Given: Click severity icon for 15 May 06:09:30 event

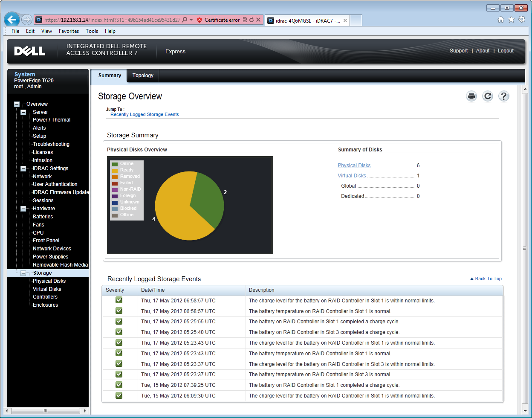Looking at the screenshot, I should point(119,395).
